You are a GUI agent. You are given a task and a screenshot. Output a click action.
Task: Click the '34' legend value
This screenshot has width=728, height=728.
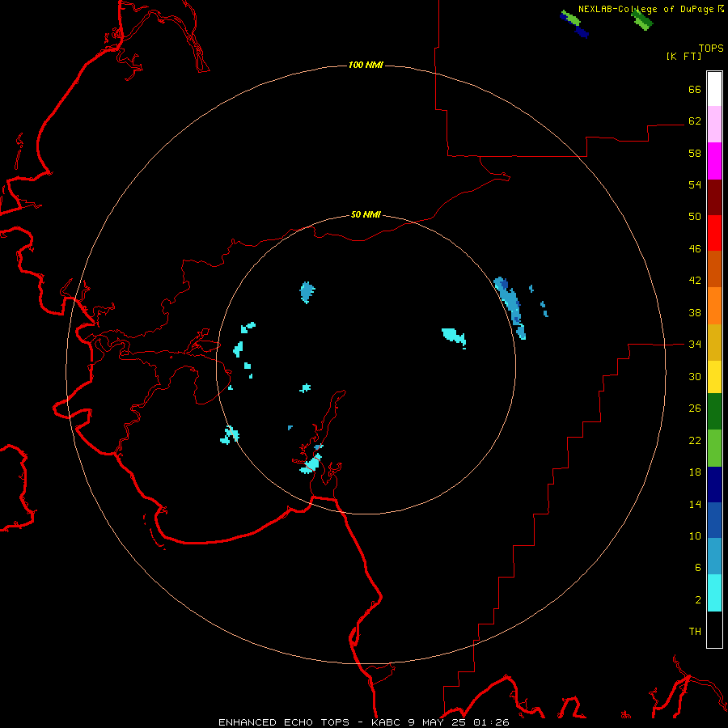click(695, 344)
